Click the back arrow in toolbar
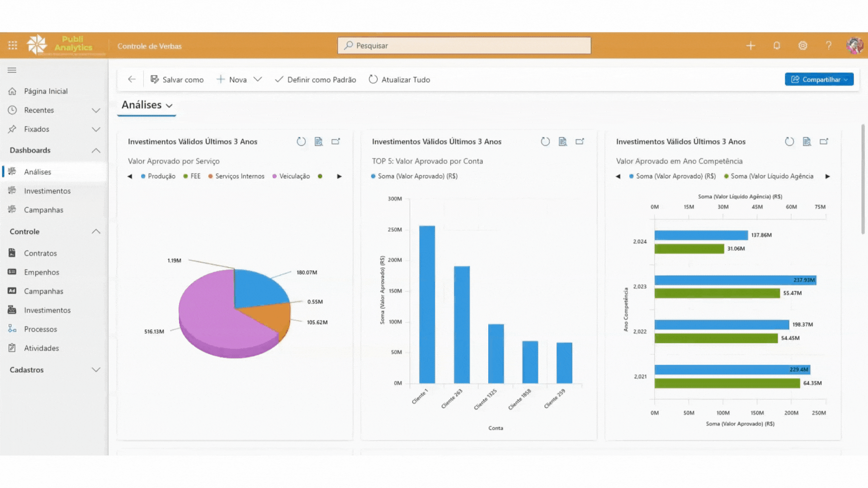868x488 pixels. [x=132, y=80]
